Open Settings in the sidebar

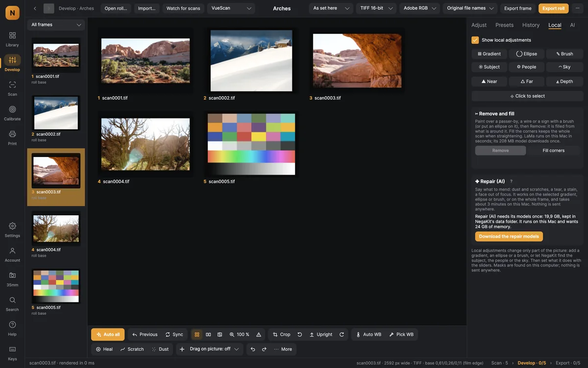click(12, 230)
